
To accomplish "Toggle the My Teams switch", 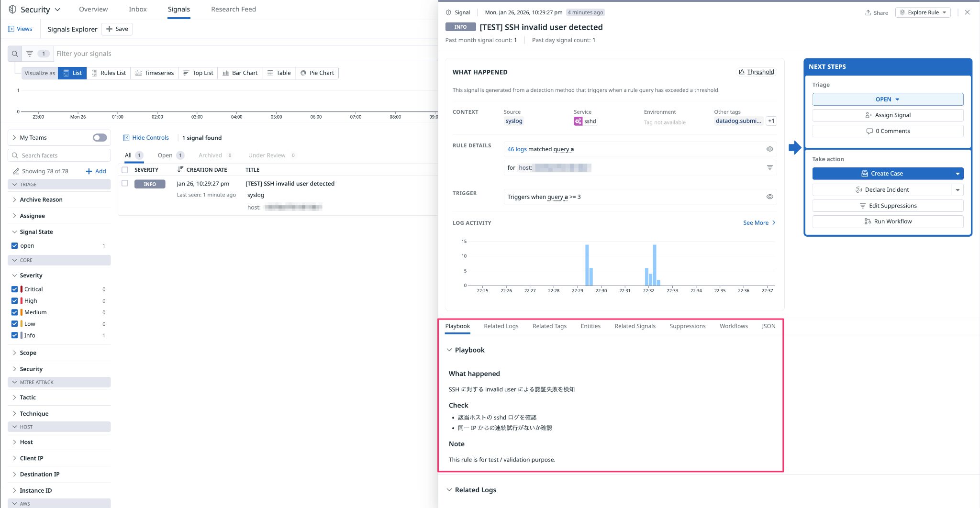I will (100, 138).
